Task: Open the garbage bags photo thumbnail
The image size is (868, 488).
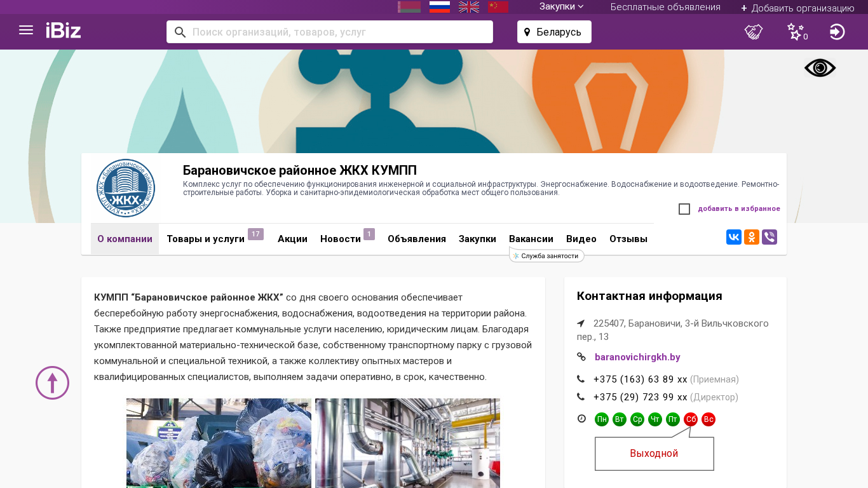Action: pos(219,443)
